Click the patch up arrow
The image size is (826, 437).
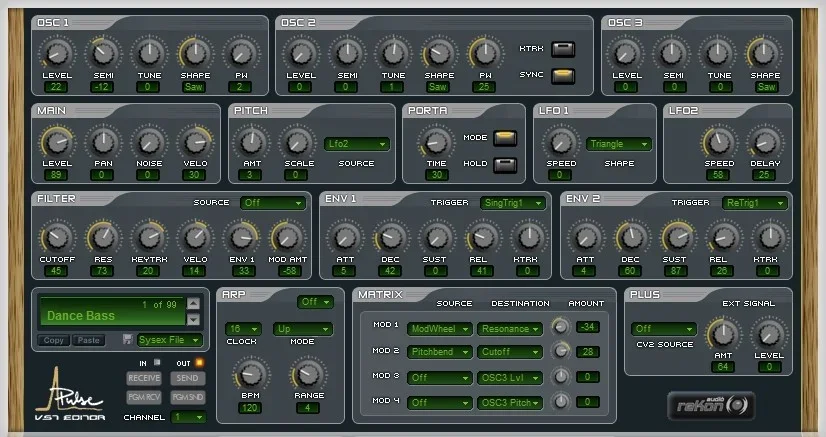click(193, 303)
